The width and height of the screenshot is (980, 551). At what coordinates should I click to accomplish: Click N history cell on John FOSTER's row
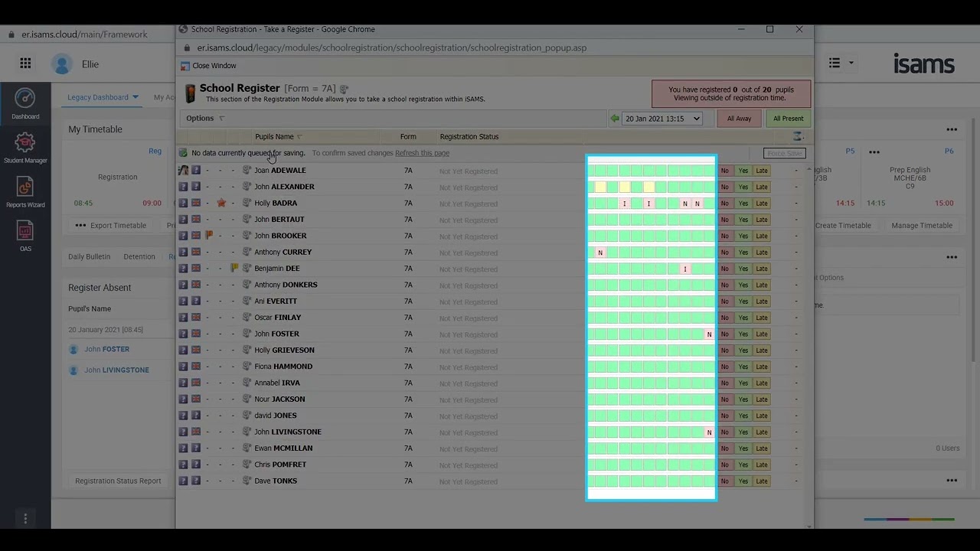coord(709,334)
